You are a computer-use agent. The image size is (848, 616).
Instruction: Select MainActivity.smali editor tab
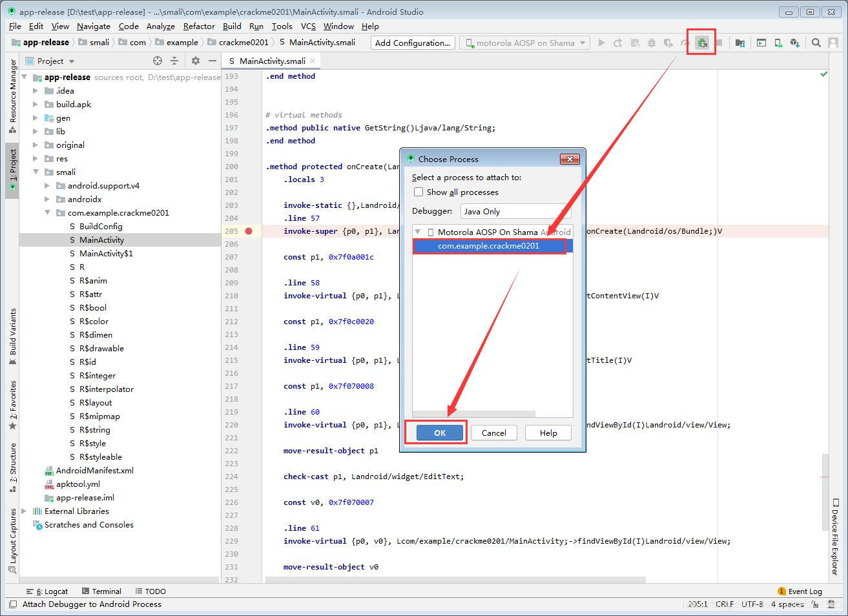pos(272,61)
